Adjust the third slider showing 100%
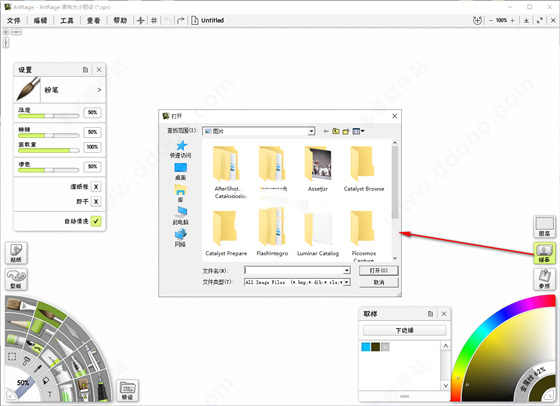The image size is (560, 406). tap(49, 151)
